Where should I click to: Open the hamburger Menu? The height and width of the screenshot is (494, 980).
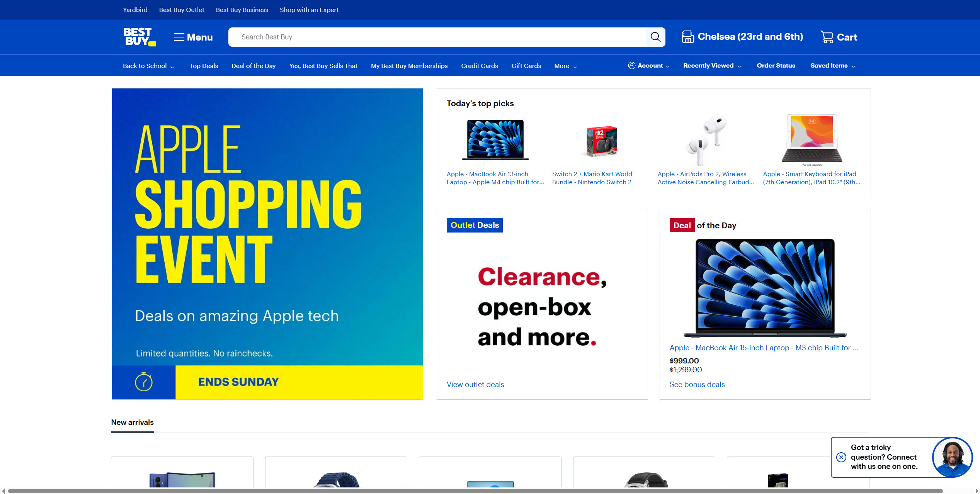(193, 37)
